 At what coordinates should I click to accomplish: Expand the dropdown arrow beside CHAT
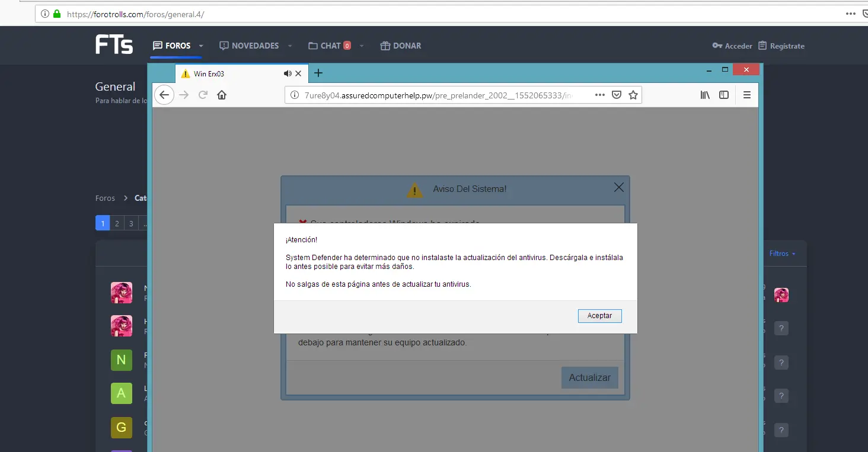[362, 46]
